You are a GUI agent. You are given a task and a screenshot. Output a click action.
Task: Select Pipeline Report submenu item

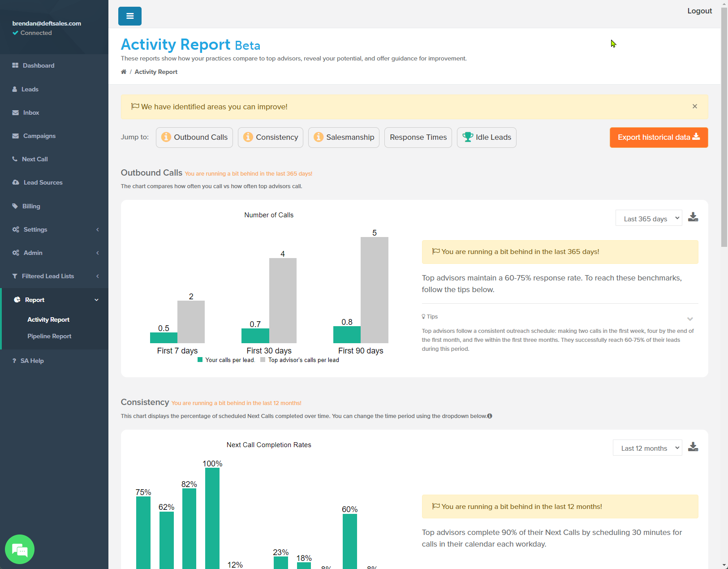(49, 336)
